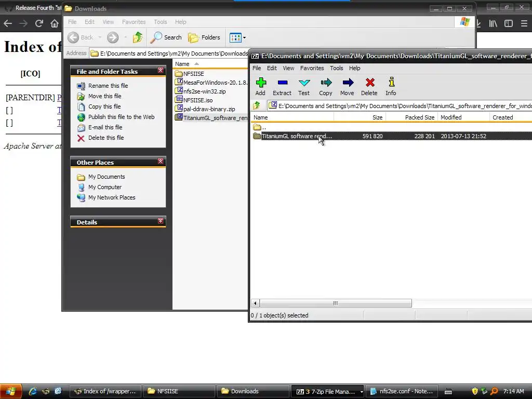The image size is (532, 399).
Task: Click the Add button in 7-Zip toolbar
Action: pos(260,87)
